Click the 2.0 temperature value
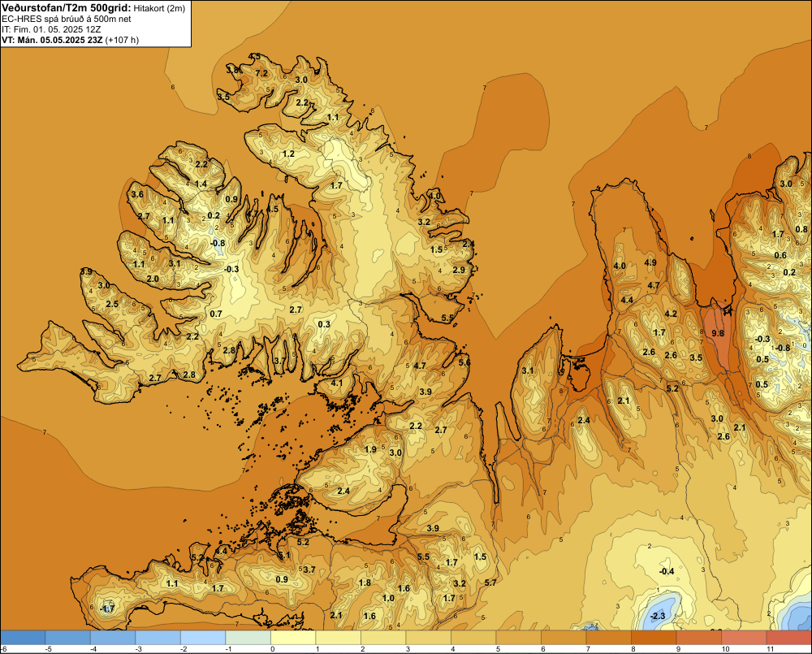 pyautogui.click(x=153, y=279)
